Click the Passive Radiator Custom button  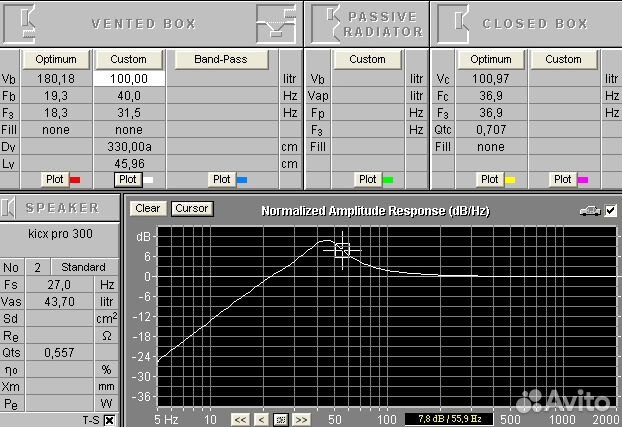pos(367,59)
